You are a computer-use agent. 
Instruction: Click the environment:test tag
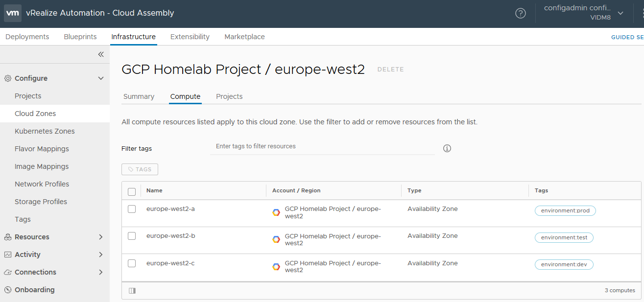(564, 238)
